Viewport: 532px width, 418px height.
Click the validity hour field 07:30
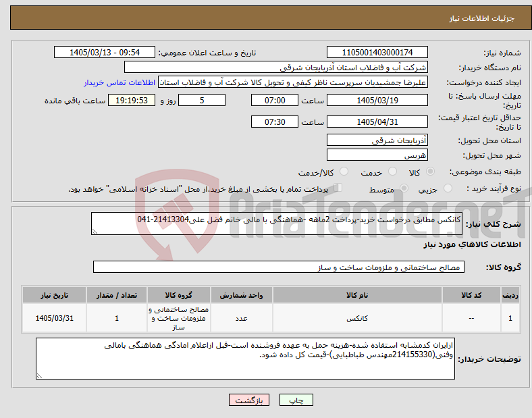(x=275, y=122)
